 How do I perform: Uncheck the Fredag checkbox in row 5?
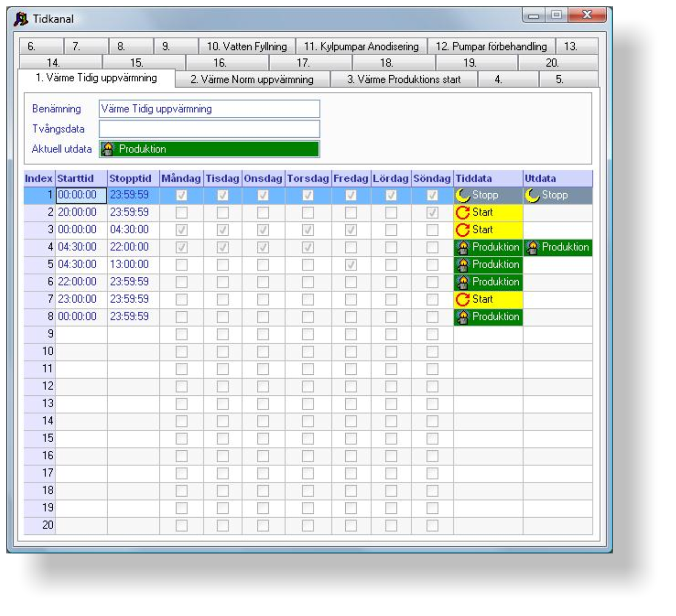351,265
